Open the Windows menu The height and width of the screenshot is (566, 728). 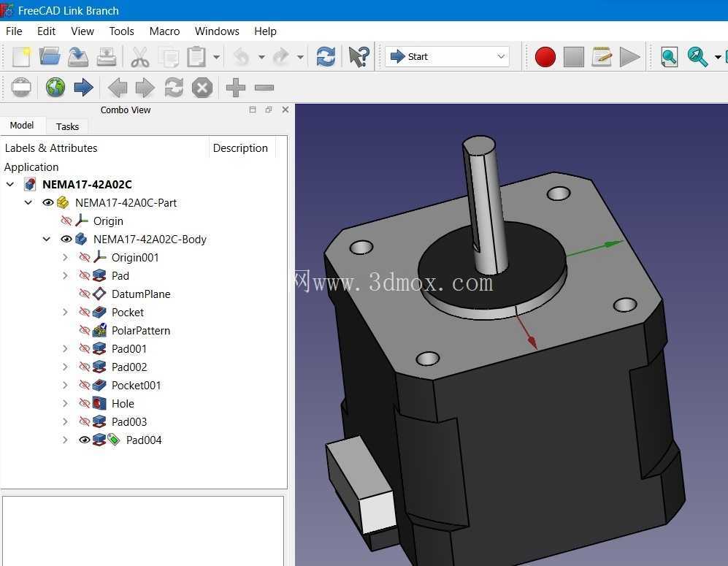point(217,31)
